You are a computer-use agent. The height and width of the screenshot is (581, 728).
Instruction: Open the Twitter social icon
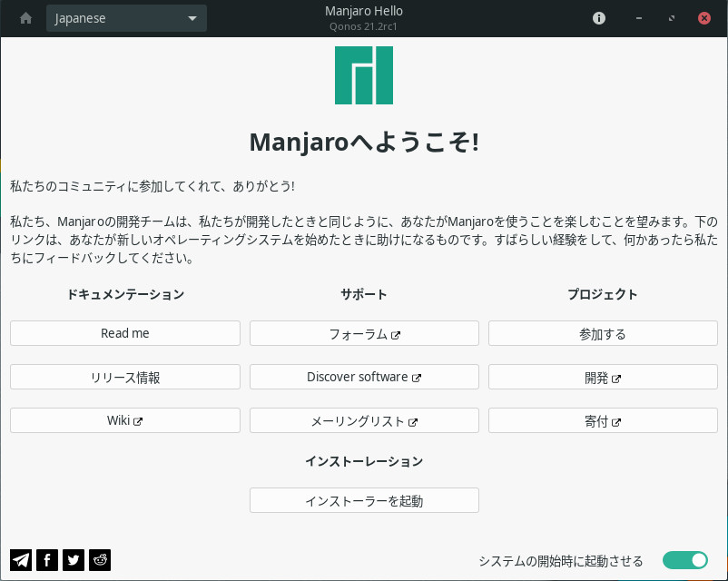point(74,560)
